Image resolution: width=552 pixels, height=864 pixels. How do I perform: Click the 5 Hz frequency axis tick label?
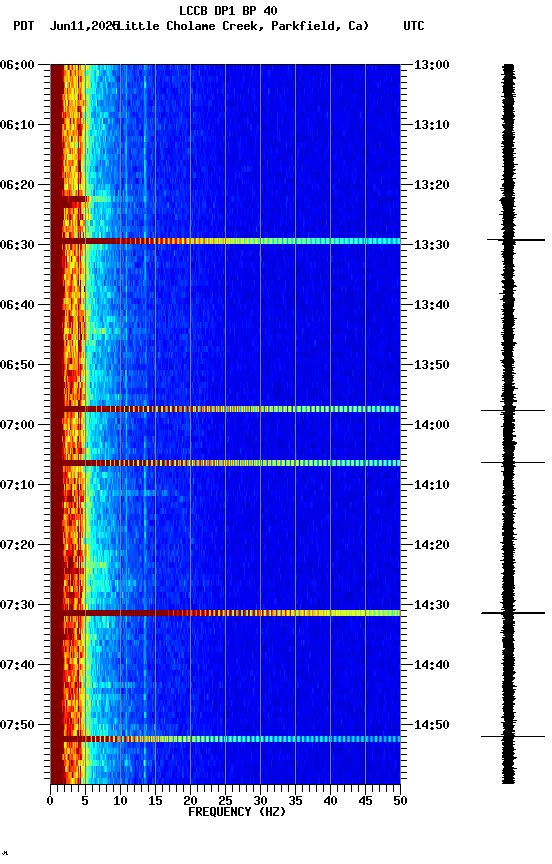point(85,801)
